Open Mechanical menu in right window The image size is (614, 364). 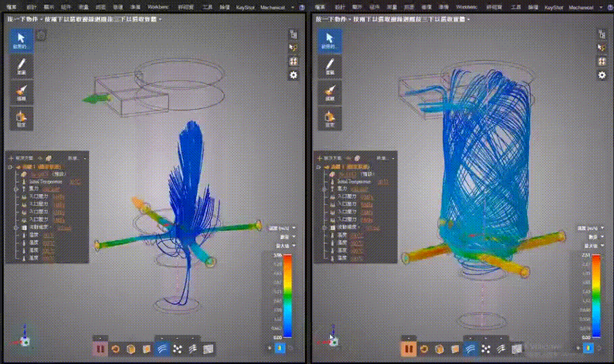click(581, 7)
